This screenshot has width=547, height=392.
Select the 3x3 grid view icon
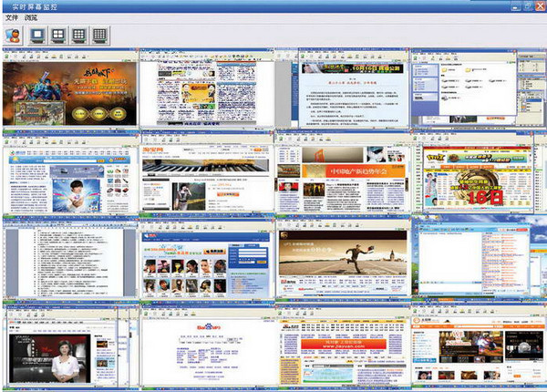click(x=79, y=36)
